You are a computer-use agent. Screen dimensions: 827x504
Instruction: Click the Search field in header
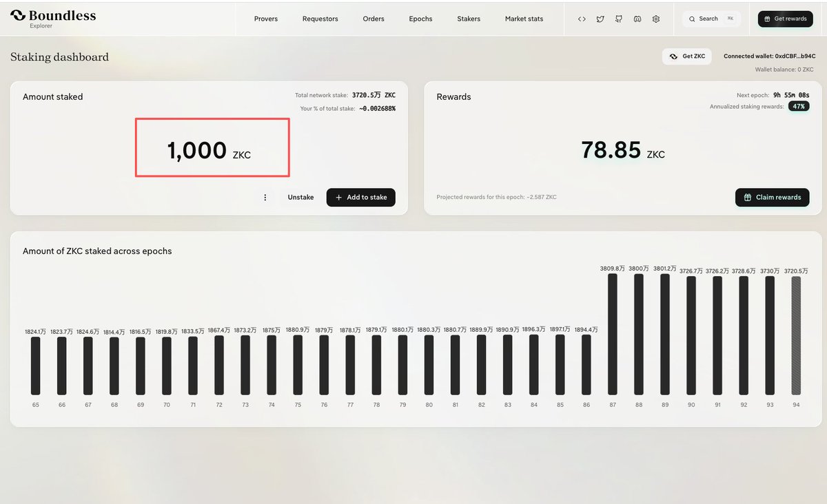pos(712,19)
